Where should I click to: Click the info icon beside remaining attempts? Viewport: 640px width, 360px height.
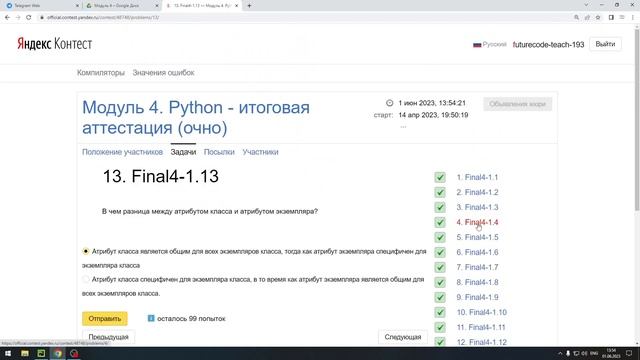click(x=151, y=318)
